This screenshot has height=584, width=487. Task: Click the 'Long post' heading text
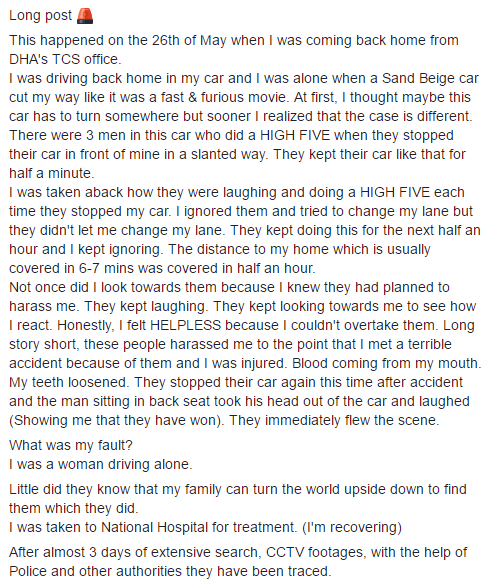(x=41, y=16)
